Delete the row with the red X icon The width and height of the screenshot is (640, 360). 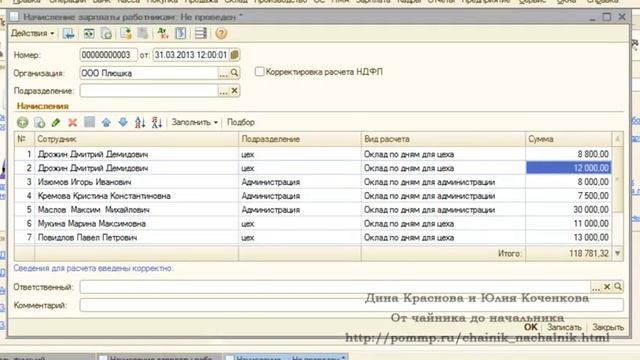click(x=73, y=122)
